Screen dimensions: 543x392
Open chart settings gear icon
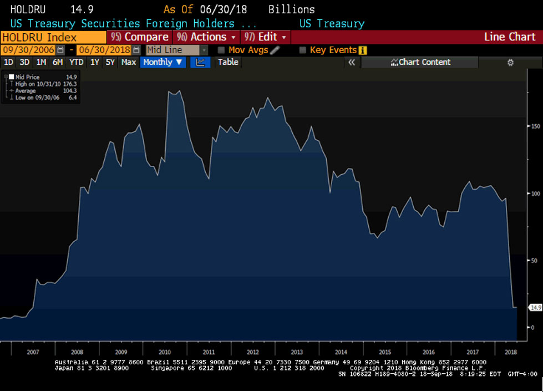(510, 63)
